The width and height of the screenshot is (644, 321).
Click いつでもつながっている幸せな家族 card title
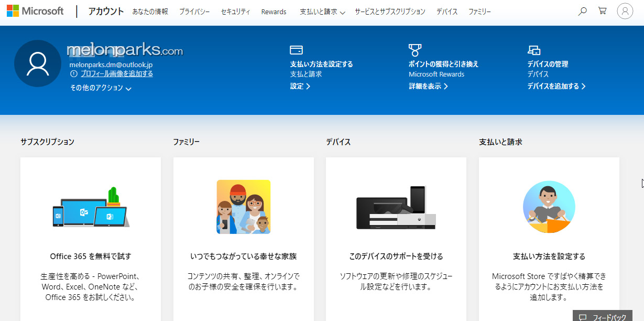[x=244, y=256]
